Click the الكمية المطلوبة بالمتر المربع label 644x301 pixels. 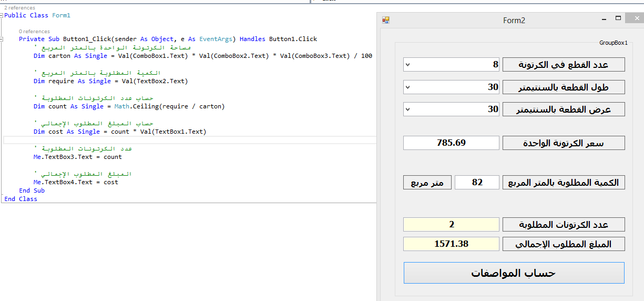tap(564, 182)
